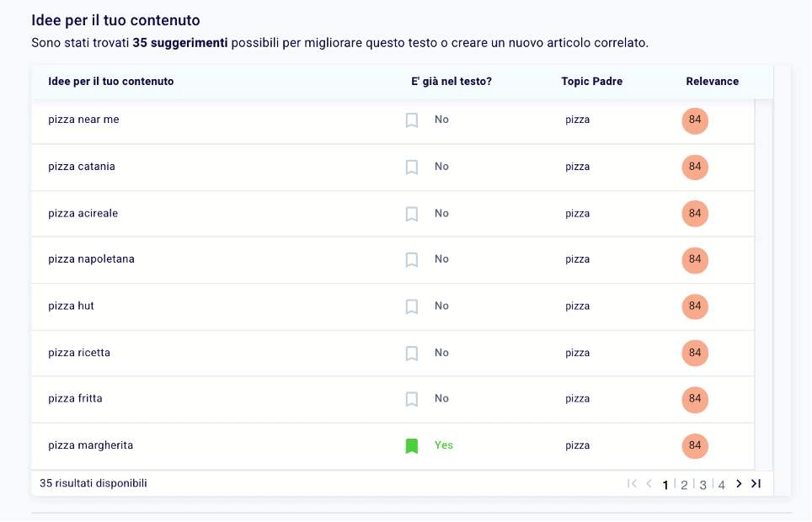Bookmark the 'pizza napoletana' suggestion

point(412,259)
